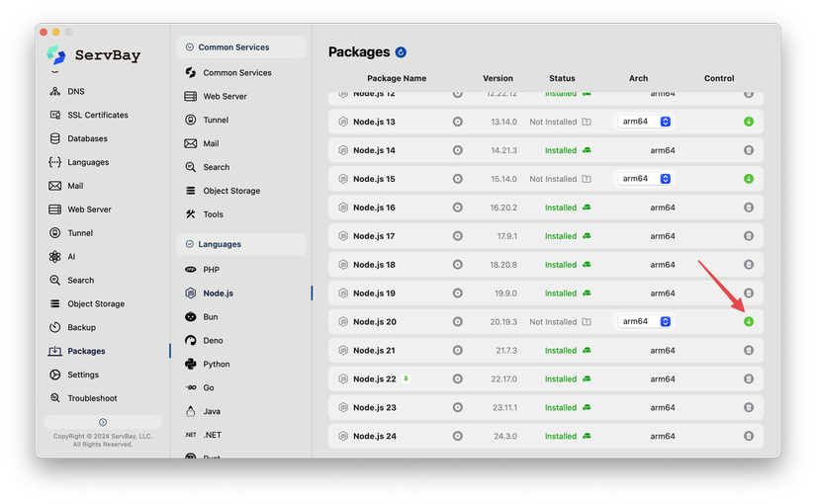Collapse the Languages group header
Image resolution: width=816 pixels, height=504 pixels.
[241, 244]
